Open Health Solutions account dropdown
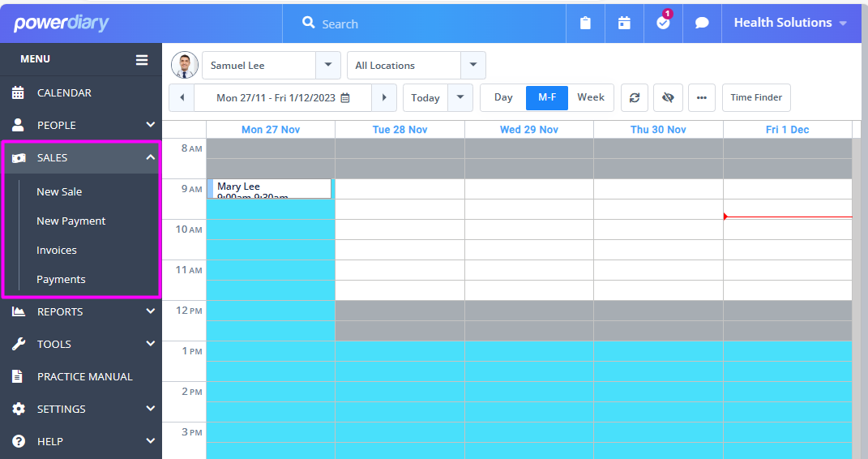 tap(790, 23)
